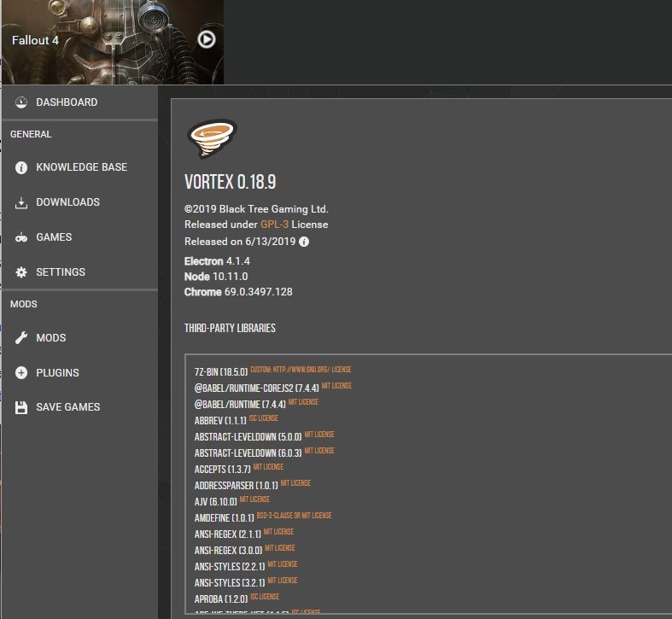Click the AJV (6.10.0) library entry

tap(215, 502)
